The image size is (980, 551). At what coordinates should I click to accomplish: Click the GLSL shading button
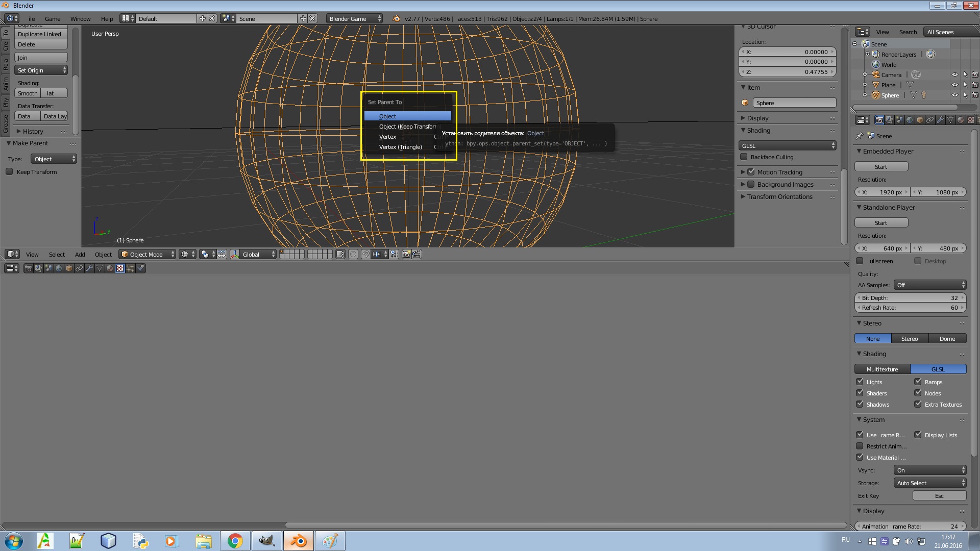point(938,369)
